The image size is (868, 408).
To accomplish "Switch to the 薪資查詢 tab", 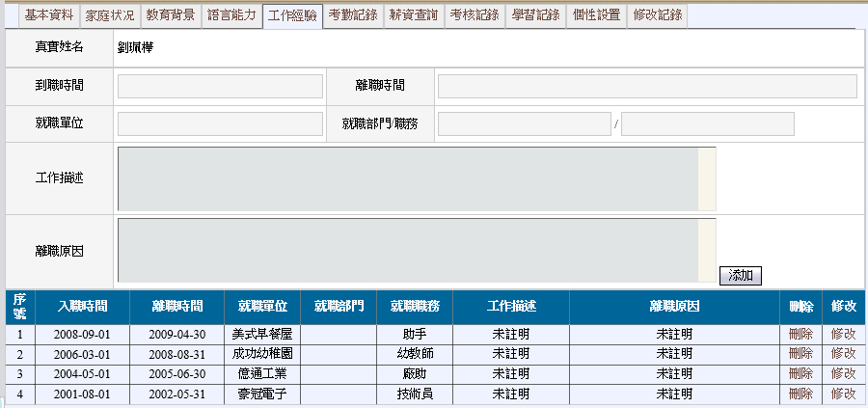I will [413, 15].
